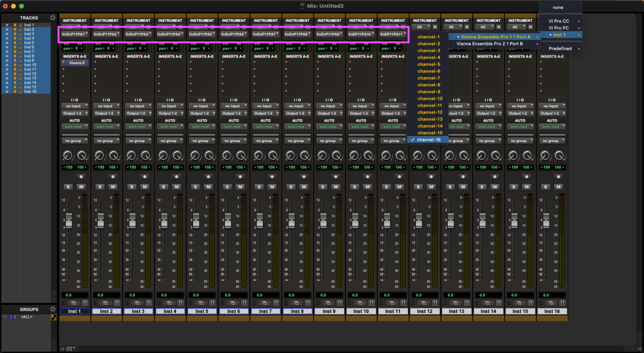Click the Inst 1 volume fader handle

(x=69, y=221)
